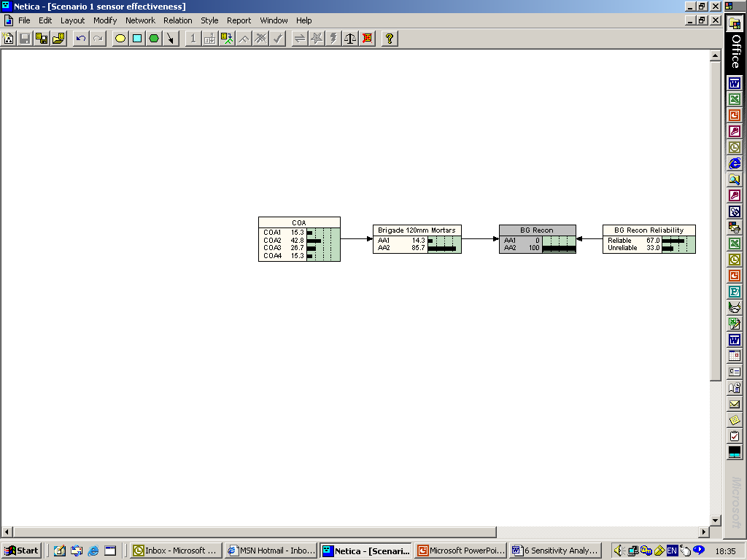
Task: Open Help with question mark icon
Action: (390, 39)
